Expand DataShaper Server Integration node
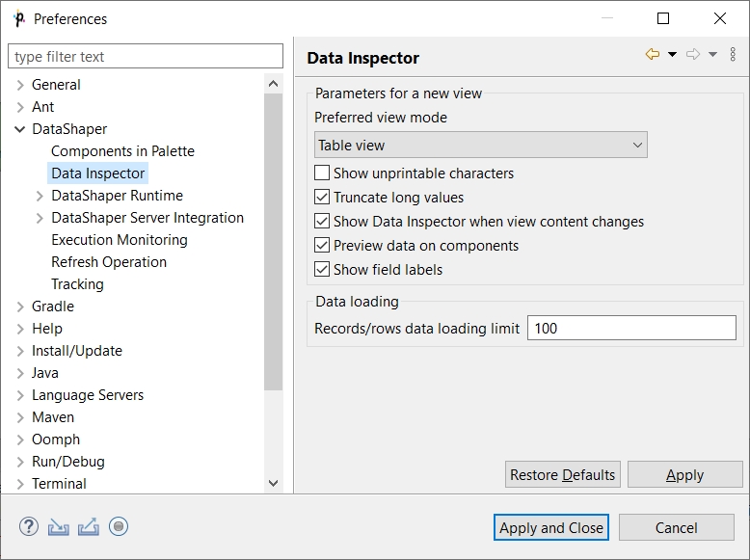The width and height of the screenshot is (750, 560). tap(40, 218)
